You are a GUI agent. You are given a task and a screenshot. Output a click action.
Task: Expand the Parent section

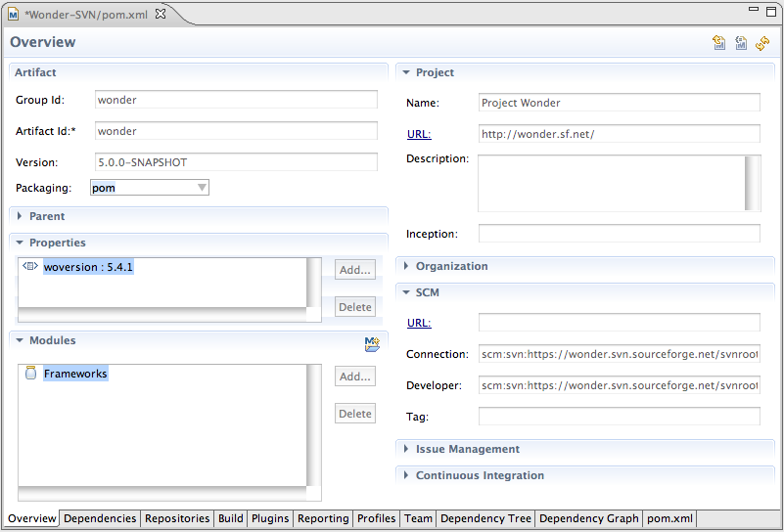(x=20, y=216)
